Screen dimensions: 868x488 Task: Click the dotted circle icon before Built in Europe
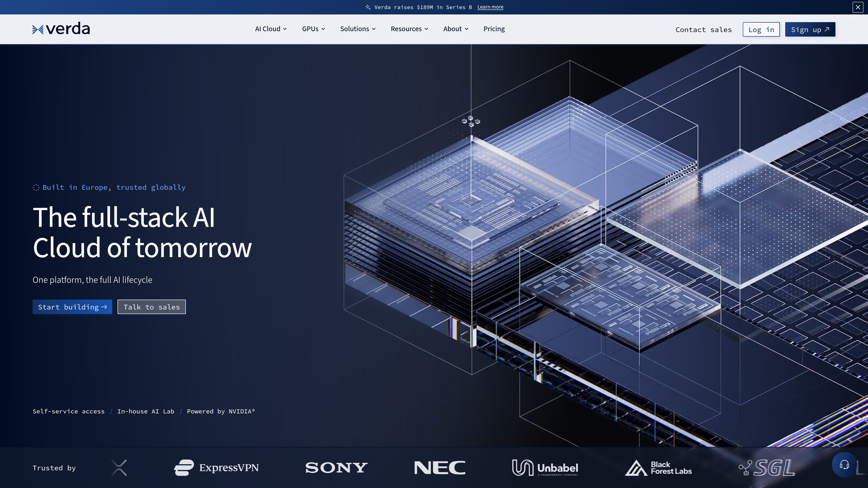[36, 188]
